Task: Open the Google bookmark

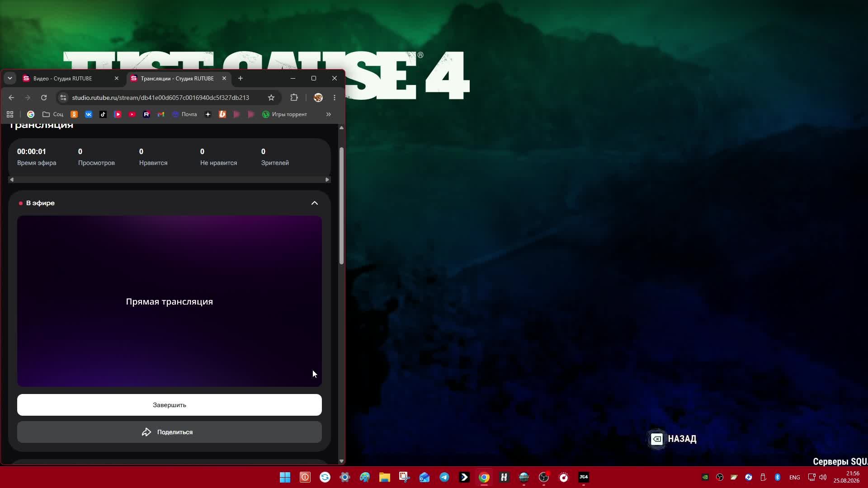Action: coord(31,114)
